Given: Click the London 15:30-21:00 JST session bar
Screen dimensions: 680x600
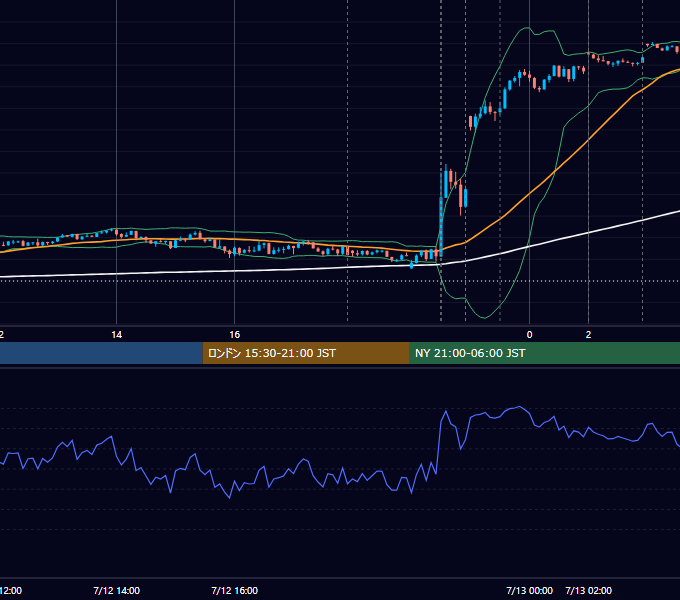Looking at the screenshot, I should click(306, 353).
